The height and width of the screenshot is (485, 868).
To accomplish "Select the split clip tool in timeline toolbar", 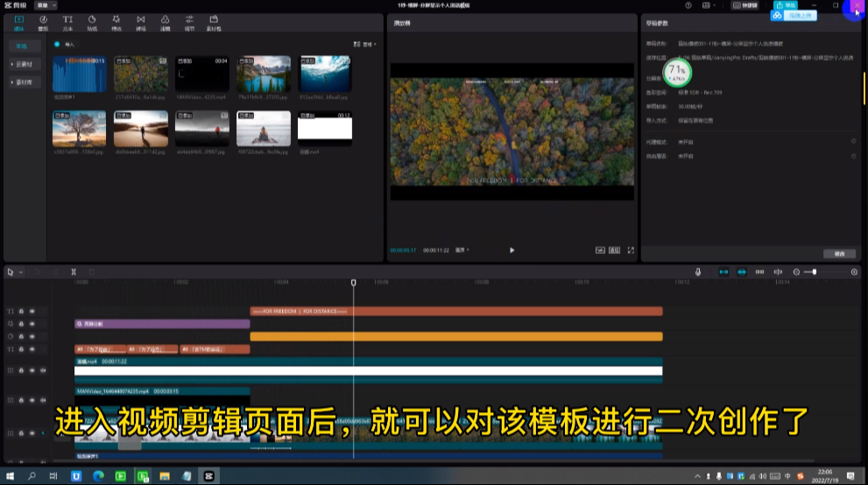I will click(x=74, y=271).
